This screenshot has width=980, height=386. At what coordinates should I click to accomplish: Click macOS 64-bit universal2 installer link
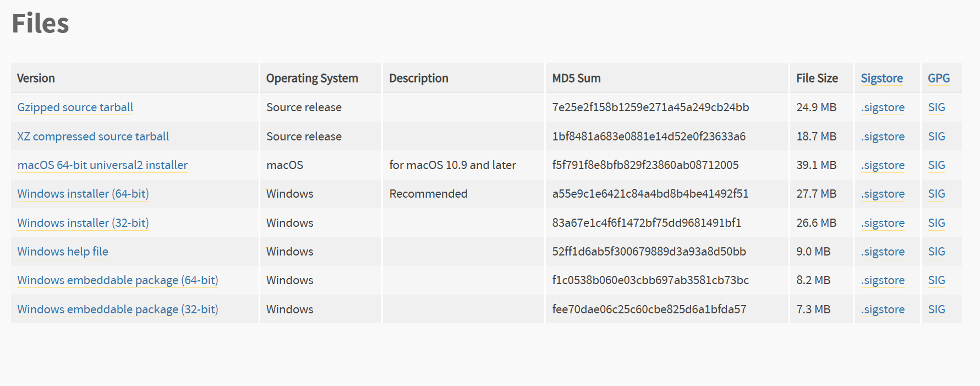(102, 165)
